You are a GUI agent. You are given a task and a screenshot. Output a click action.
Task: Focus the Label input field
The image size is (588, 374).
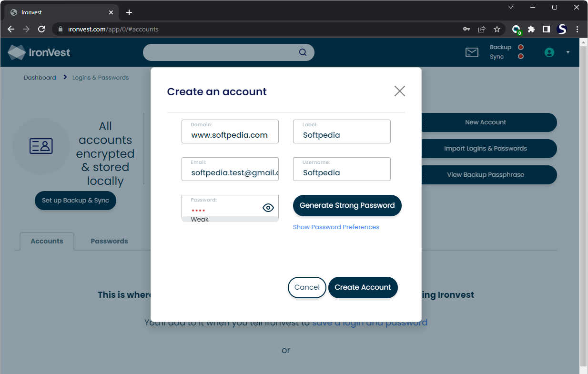[342, 131]
